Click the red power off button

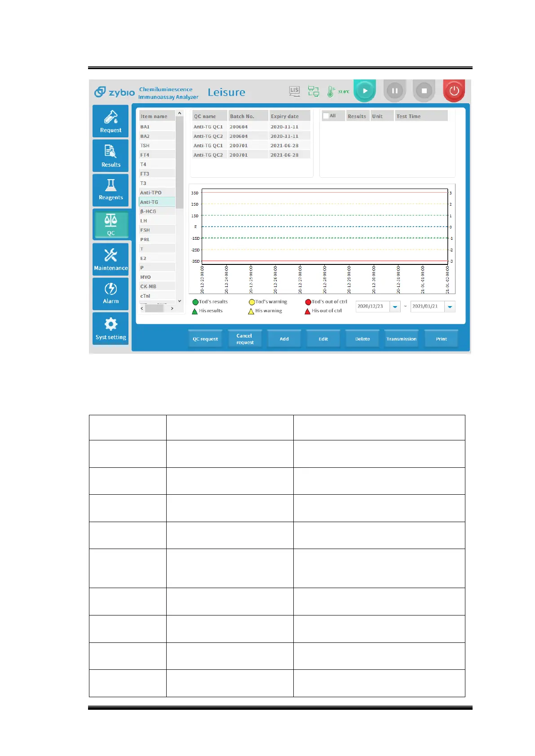click(x=454, y=91)
